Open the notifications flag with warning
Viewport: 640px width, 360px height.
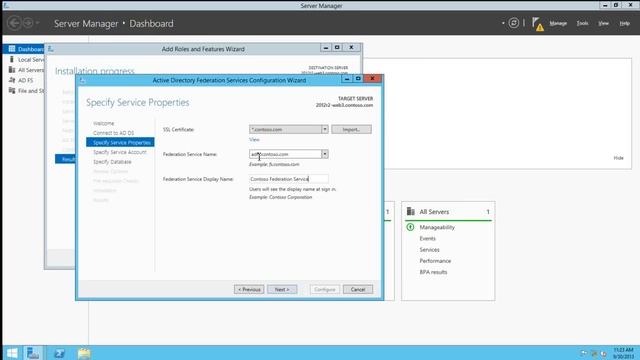(x=538, y=24)
